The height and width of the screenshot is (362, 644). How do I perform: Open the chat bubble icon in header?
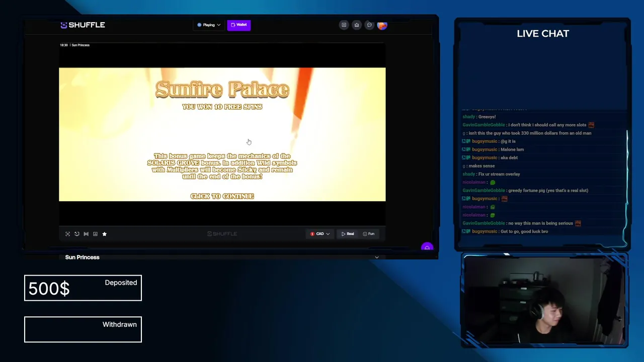pyautogui.click(x=369, y=25)
